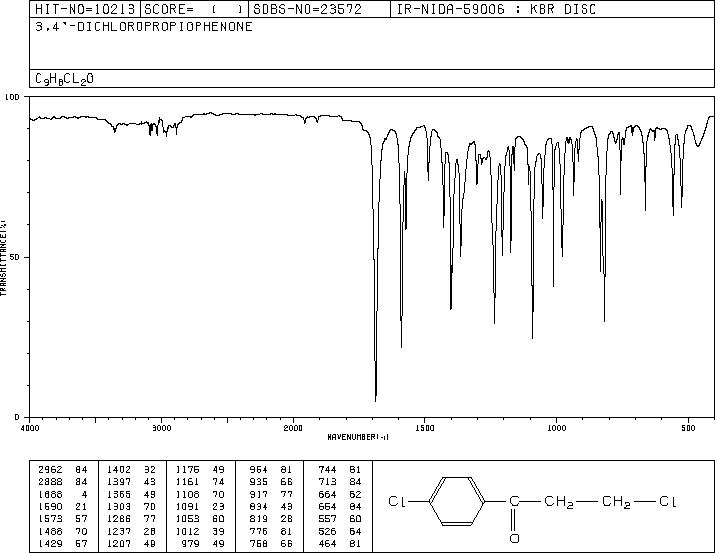
Task: Click the 500 x-axis label
Action: tap(689, 428)
